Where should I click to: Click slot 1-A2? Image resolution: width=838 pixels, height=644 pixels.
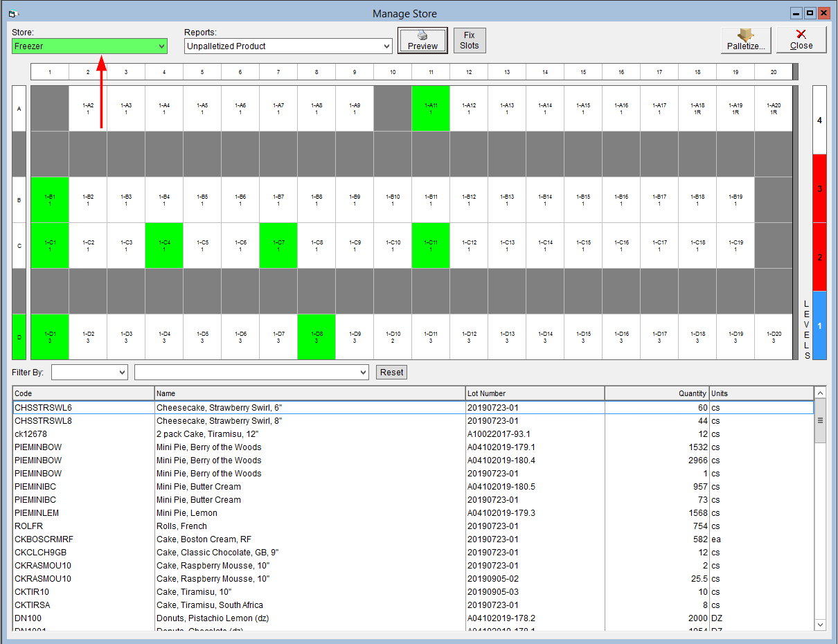[x=88, y=109]
